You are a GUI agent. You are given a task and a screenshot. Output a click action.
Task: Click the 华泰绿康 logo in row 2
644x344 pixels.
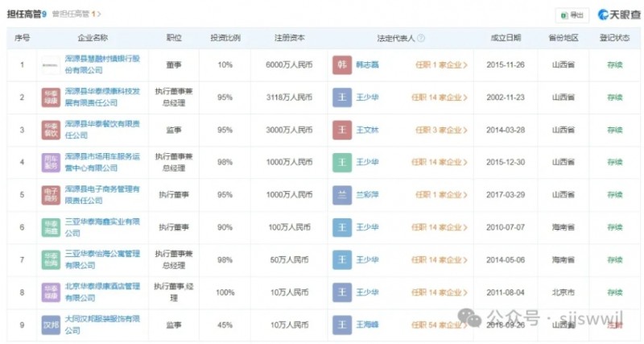coord(51,97)
